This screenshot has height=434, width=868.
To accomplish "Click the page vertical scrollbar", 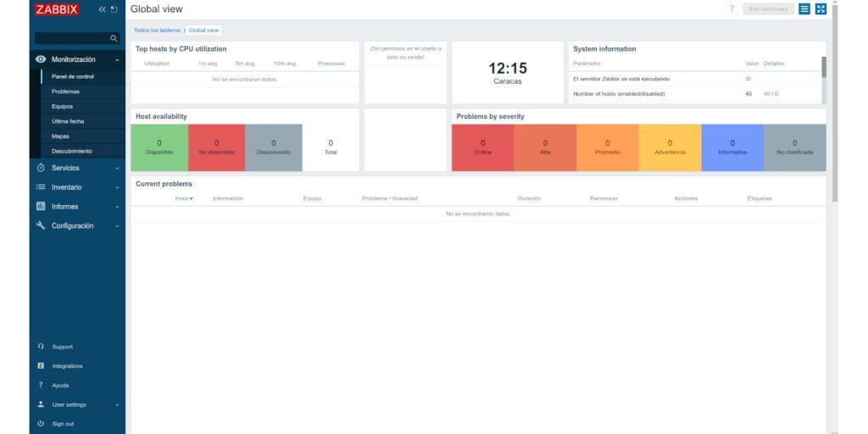I will click(x=835, y=103).
